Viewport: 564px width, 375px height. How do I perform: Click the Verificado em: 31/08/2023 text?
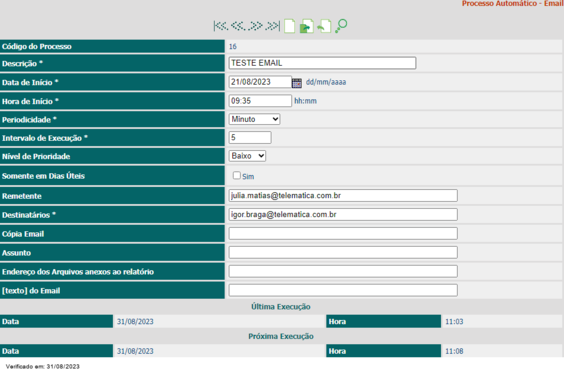[42, 366]
